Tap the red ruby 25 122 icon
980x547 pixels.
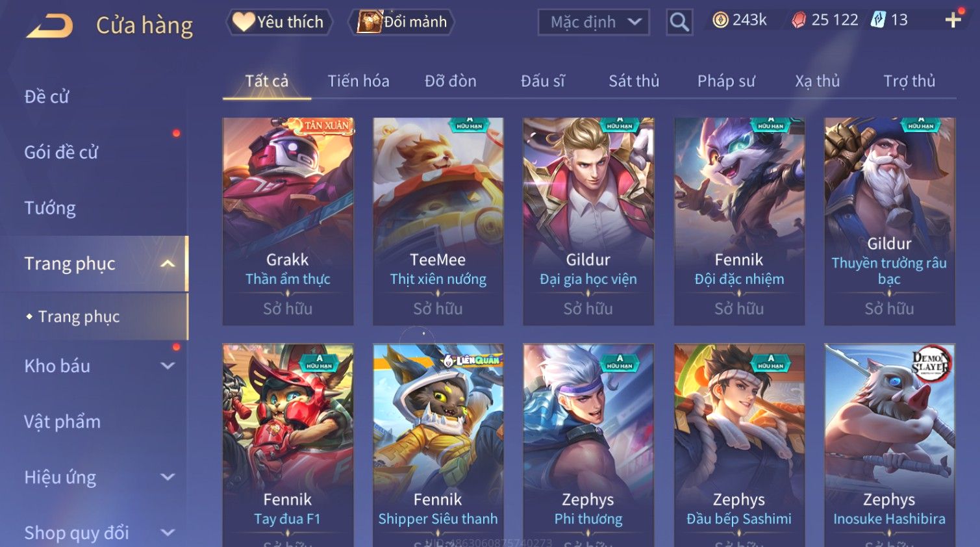[x=799, y=20]
